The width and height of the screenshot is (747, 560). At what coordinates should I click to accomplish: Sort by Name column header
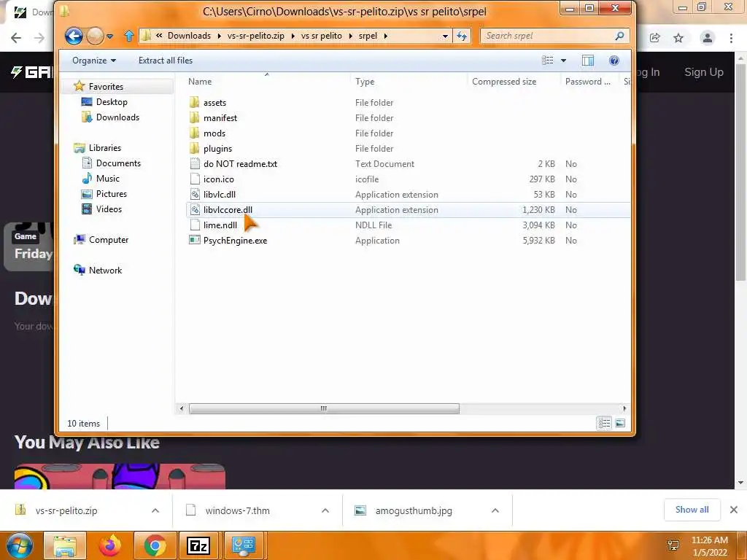pyautogui.click(x=200, y=82)
